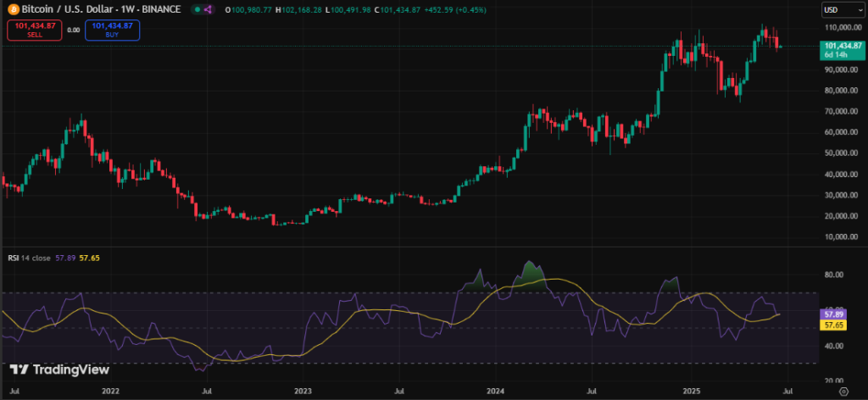Image resolution: width=868 pixels, height=400 pixels.
Task: Click the 2023 time axis label
Action: click(303, 392)
